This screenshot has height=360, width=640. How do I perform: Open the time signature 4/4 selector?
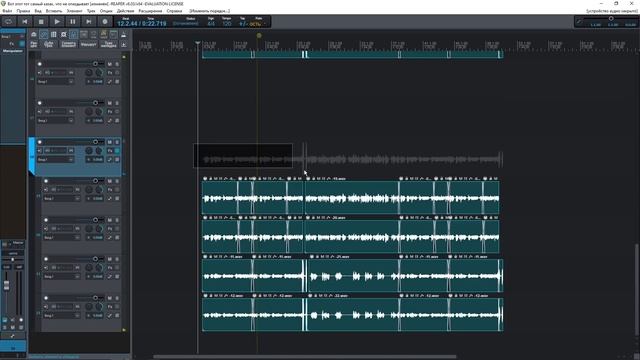[211, 24]
